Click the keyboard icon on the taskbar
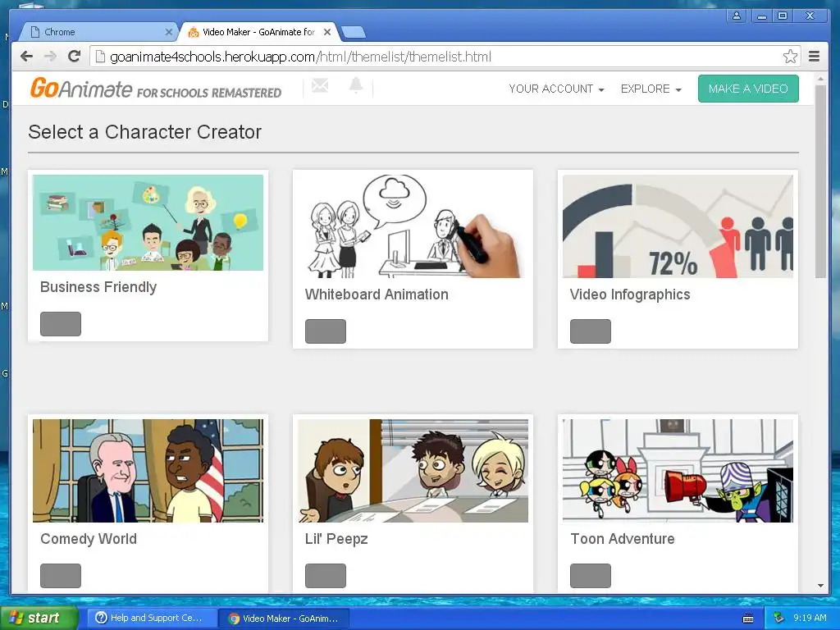 748,619
